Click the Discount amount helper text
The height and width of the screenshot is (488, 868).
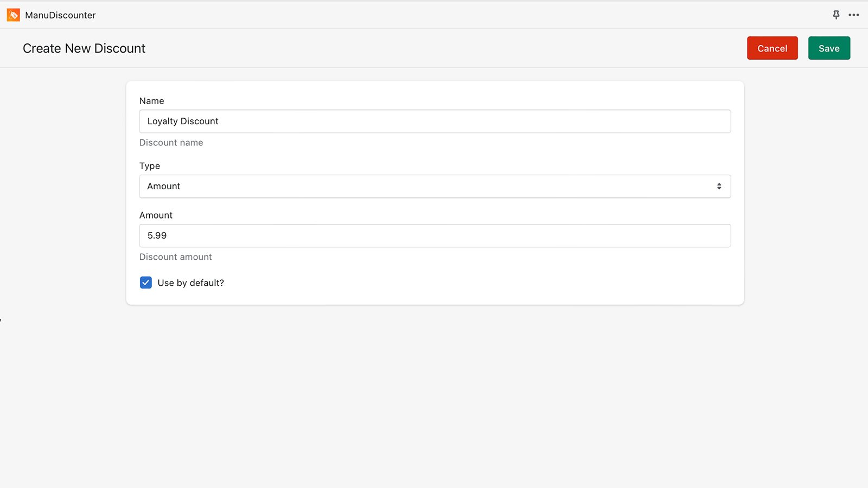click(x=175, y=257)
